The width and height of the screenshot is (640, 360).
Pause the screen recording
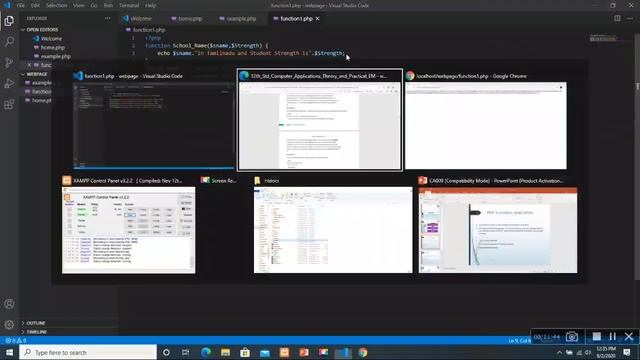point(613,337)
